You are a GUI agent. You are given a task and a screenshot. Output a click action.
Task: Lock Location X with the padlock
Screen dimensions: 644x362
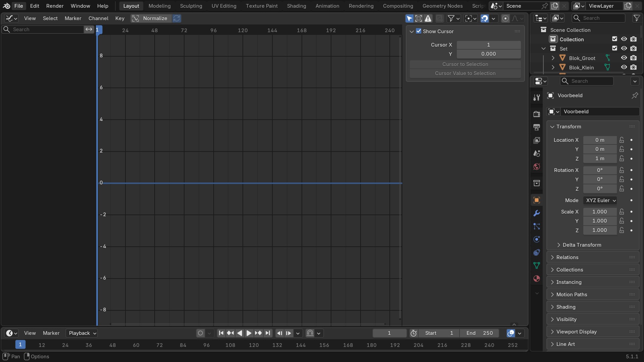[622, 140]
